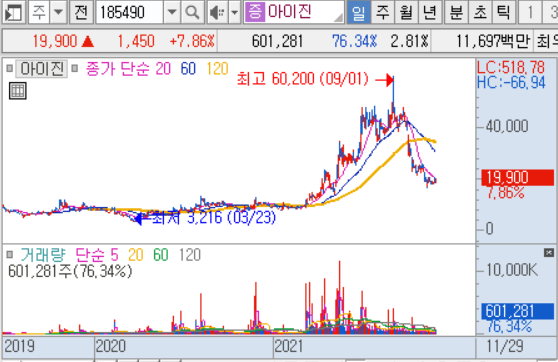The image size is (558, 362).
Task: Click the volume figure 601,281 in header
Action: [x=277, y=42]
